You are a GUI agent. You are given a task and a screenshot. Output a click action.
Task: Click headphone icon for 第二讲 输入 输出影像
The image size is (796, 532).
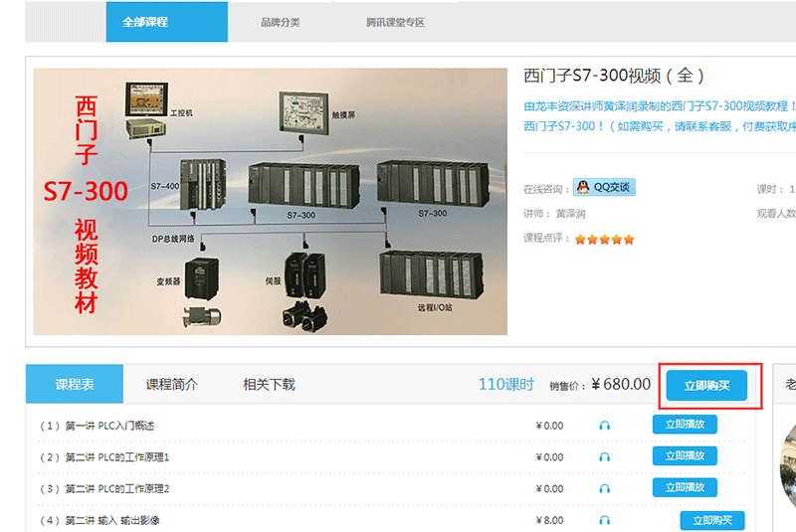605,520
